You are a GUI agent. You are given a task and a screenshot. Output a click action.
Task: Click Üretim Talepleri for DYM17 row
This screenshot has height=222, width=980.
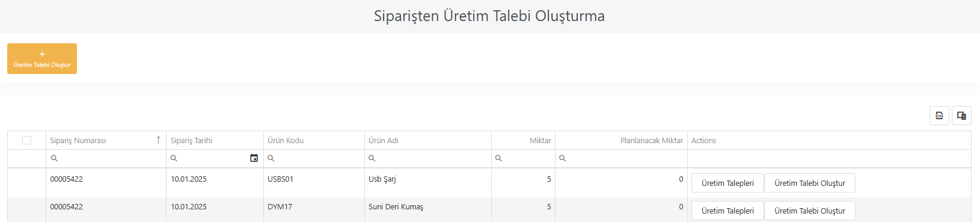click(727, 211)
